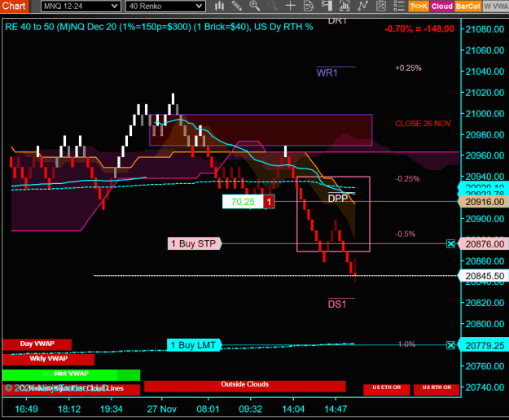
Task: Click the 16:49 time axis label
Action: pyautogui.click(x=26, y=409)
